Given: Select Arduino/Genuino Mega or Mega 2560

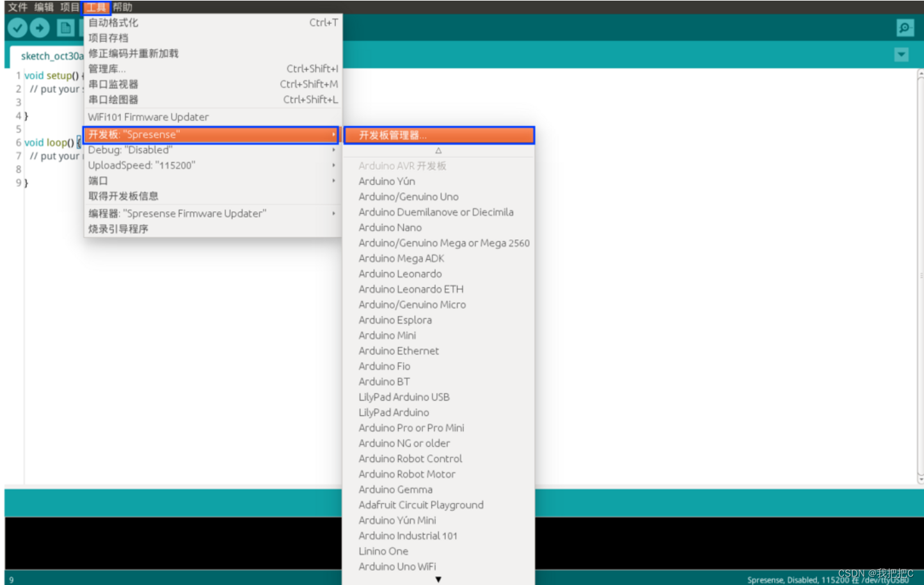Looking at the screenshot, I should click(438, 243).
